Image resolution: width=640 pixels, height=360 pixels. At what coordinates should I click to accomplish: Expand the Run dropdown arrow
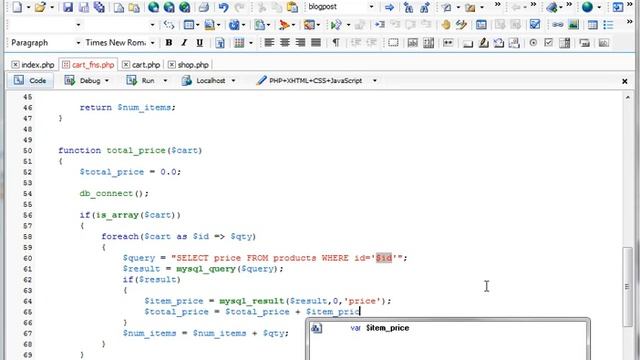point(165,81)
